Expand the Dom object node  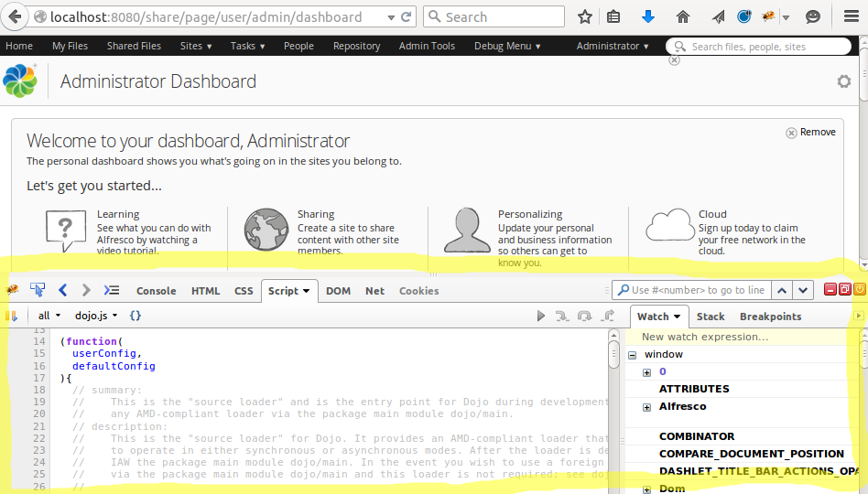click(x=646, y=489)
